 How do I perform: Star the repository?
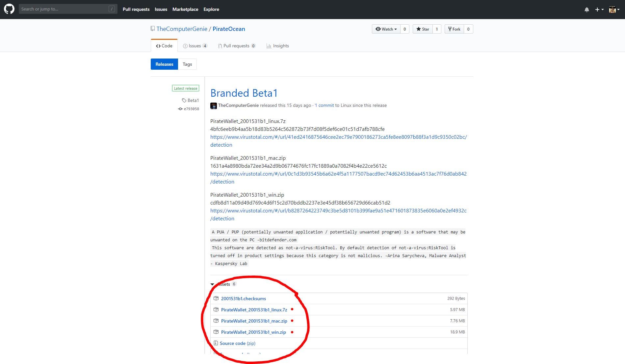pyautogui.click(x=423, y=29)
